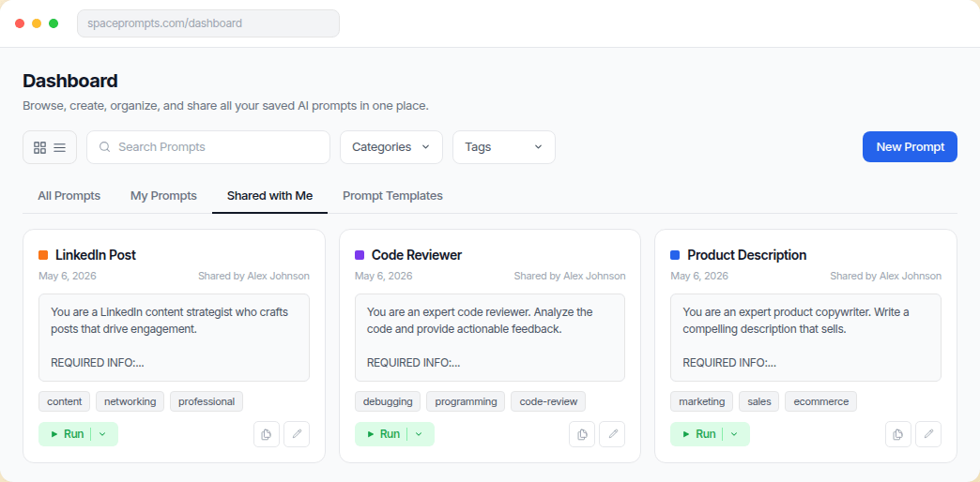Run the LinkedIn Post prompt
Image resolution: width=980 pixels, height=482 pixels.
click(67, 434)
